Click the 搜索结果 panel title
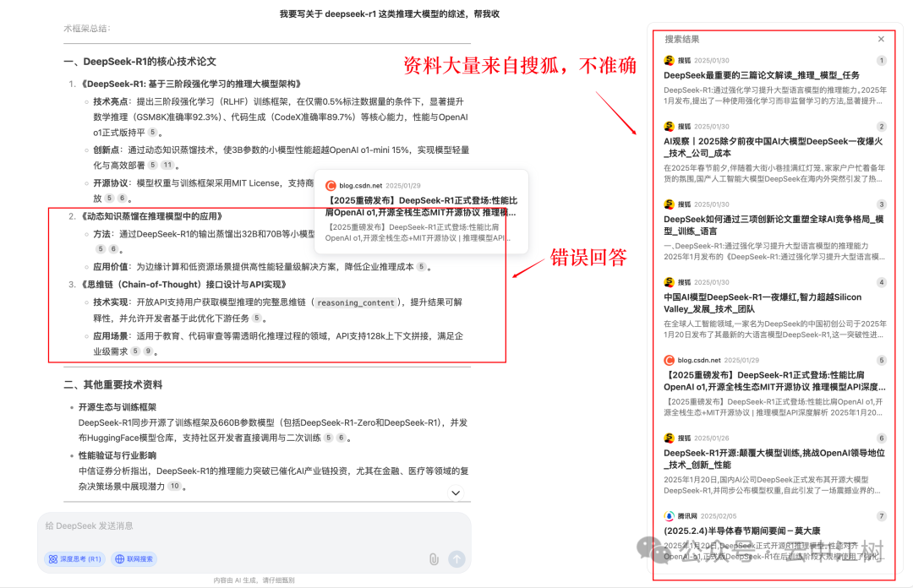Image resolution: width=913 pixels, height=588 pixels. (x=682, y=39)
